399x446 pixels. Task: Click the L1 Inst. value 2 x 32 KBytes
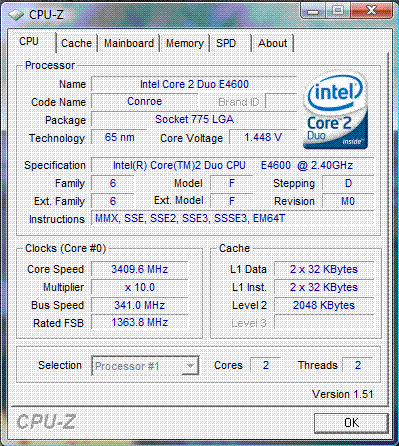pos(324,287)
